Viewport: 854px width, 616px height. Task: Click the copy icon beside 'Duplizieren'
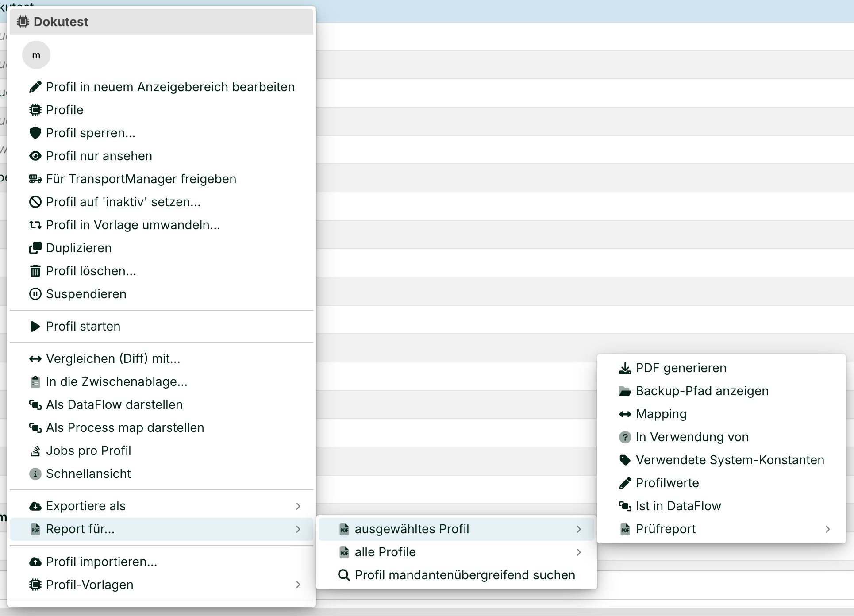pos(35,248)
